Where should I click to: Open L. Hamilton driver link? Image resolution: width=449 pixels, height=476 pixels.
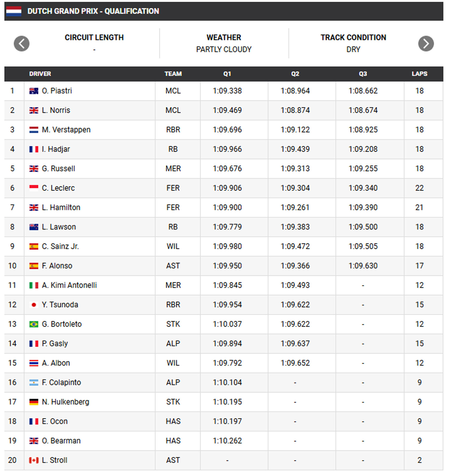click(61, 207)
